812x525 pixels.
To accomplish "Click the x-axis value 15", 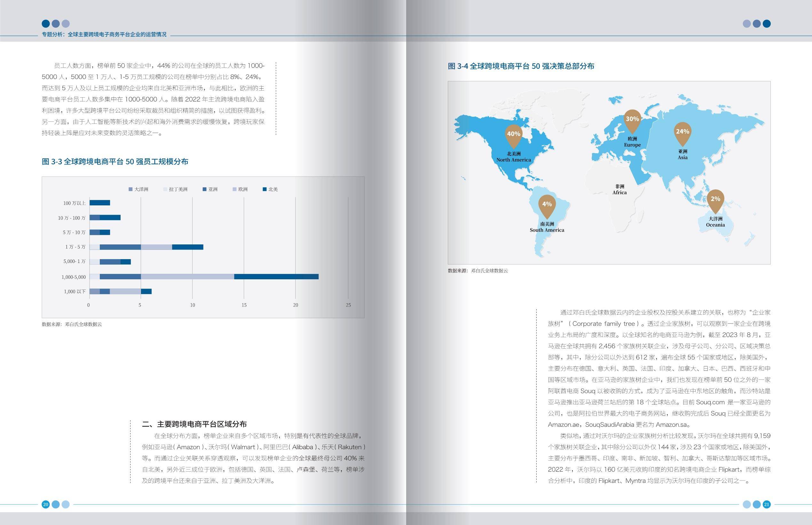I will click(244, 305).
